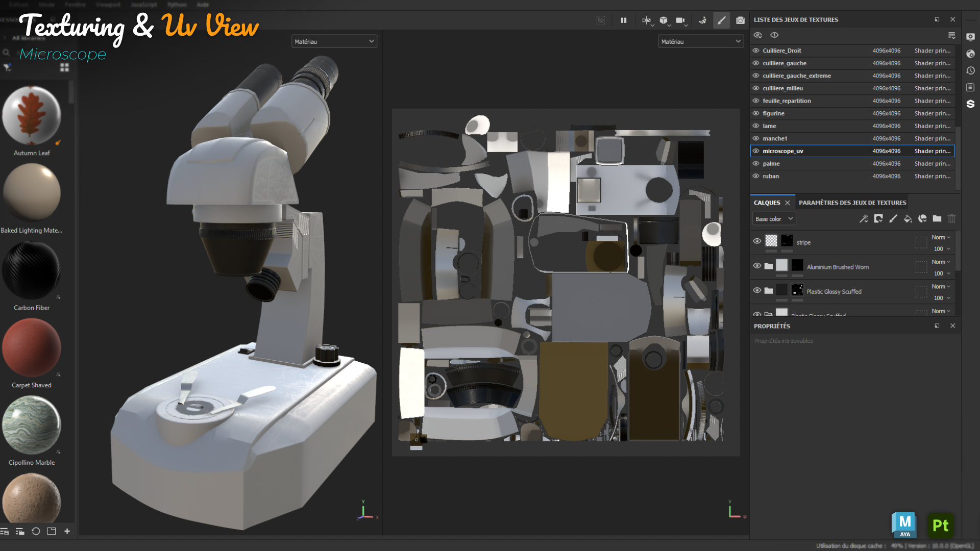Open blend mode dropdown of stripe layer
Screen dimensions: 980x551
pos(941,237)
